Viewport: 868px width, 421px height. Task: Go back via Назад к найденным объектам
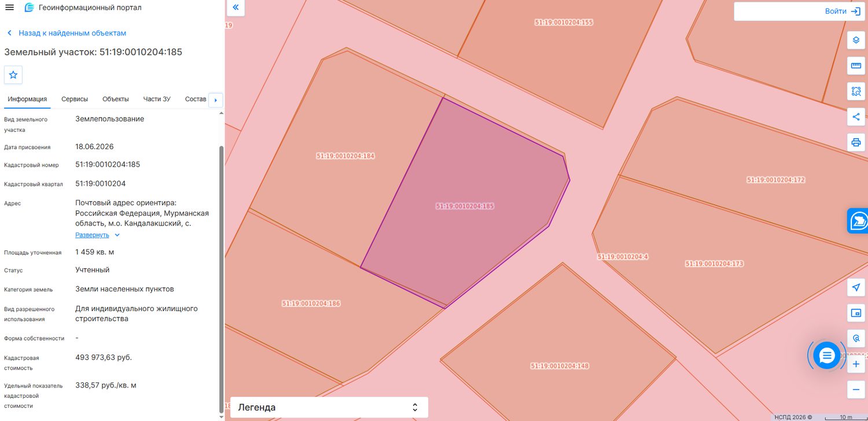click(x=66, y=33)
